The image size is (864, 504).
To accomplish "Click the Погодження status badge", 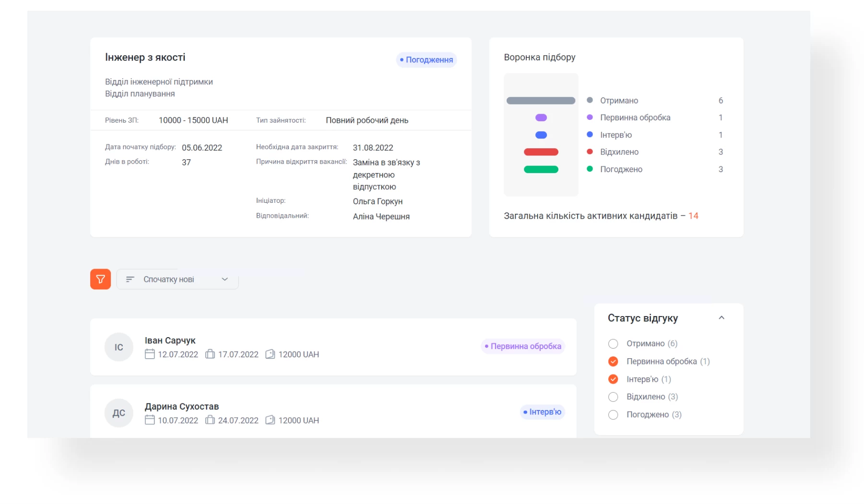I will click(426, 60).
